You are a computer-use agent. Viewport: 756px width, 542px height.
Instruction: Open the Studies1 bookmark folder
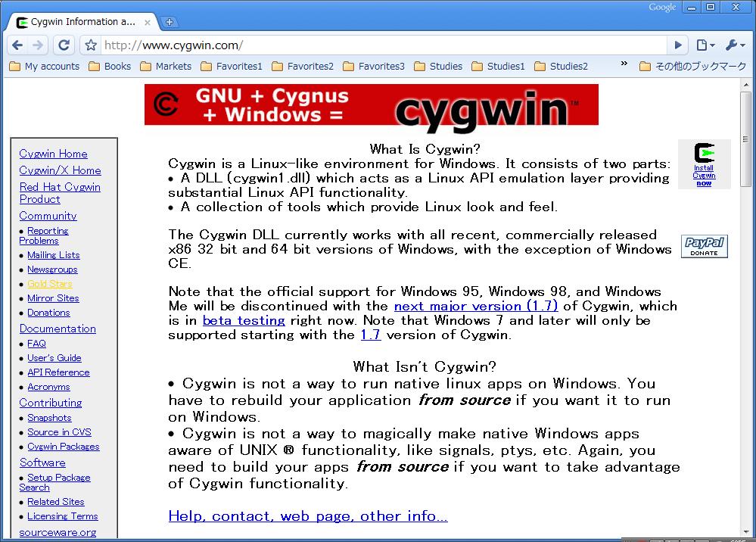click(498, 66)
